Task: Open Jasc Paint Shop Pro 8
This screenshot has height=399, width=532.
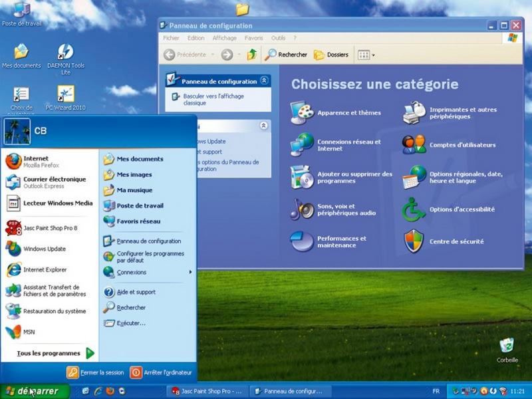Action: pyautogui.click(x=49, y=228)
